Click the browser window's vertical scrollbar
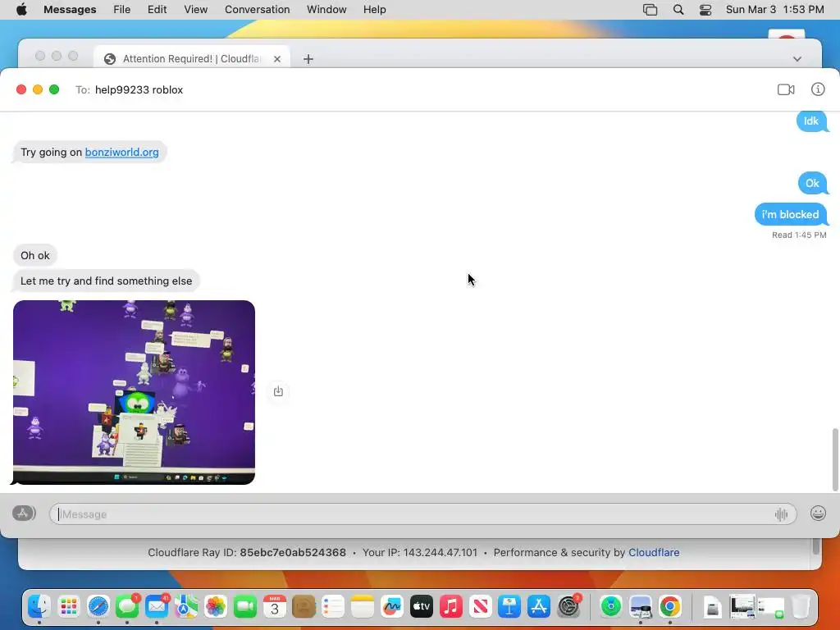This screenshot has width=840, height=630. pos(816,546)
